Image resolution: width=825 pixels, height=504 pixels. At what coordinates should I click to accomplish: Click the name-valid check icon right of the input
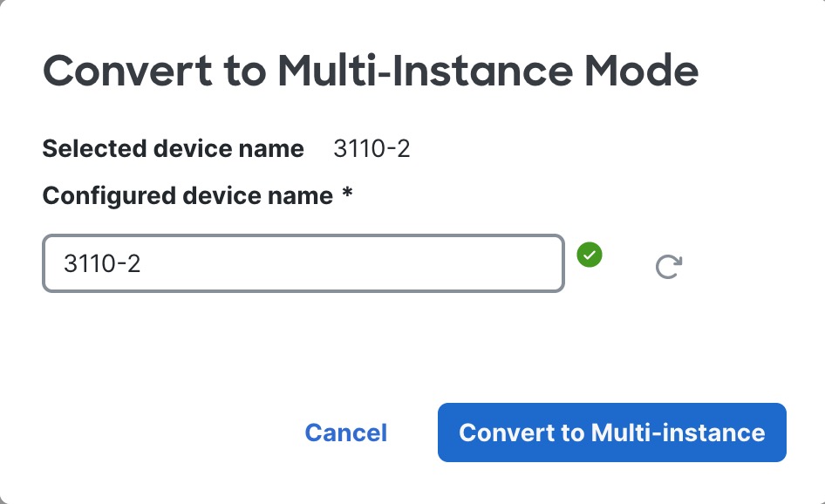(x=590, y=255)
